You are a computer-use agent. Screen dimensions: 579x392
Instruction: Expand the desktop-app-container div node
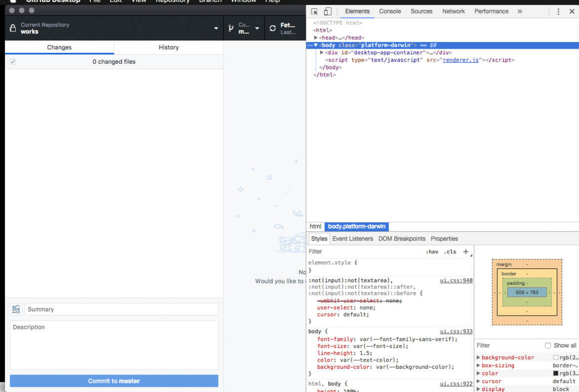coord(322,53)
